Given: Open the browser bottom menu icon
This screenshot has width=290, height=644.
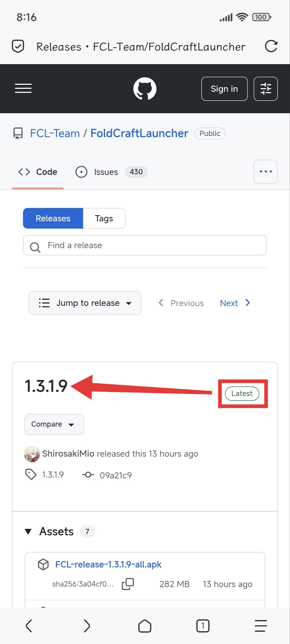Looking at the screenshot, I should (x=261, y=626).
